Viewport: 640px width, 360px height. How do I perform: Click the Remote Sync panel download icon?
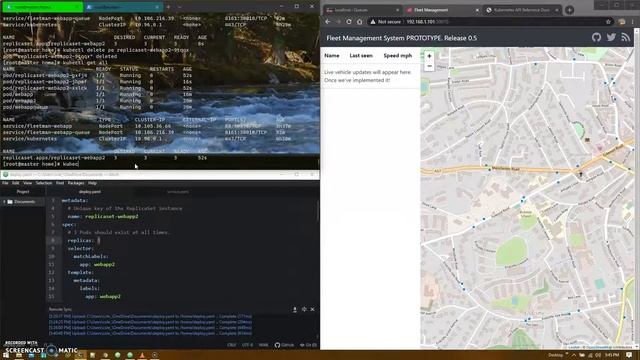295,309
